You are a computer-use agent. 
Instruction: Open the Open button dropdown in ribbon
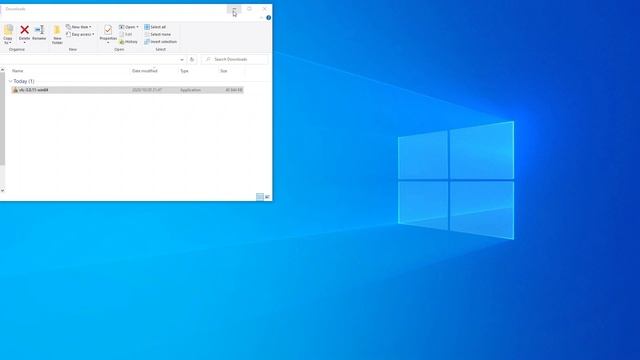[129, 27]
